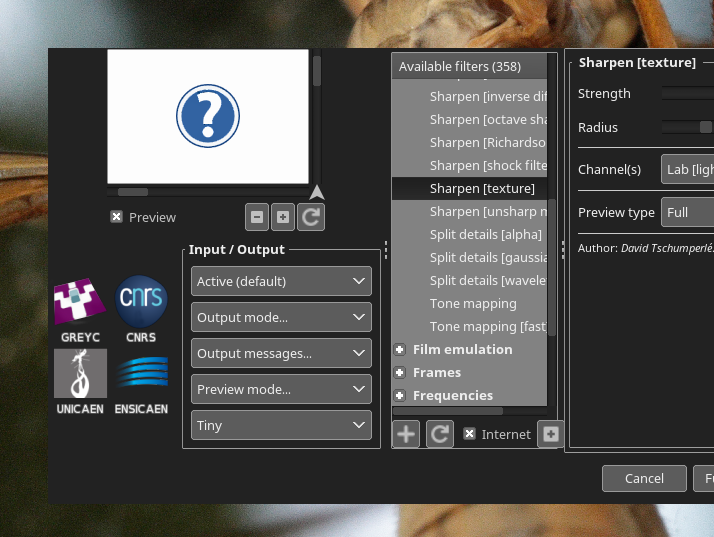Screen dimensions: 714x537
Task: Click the GREYC logo
Action: click(80, 310)
